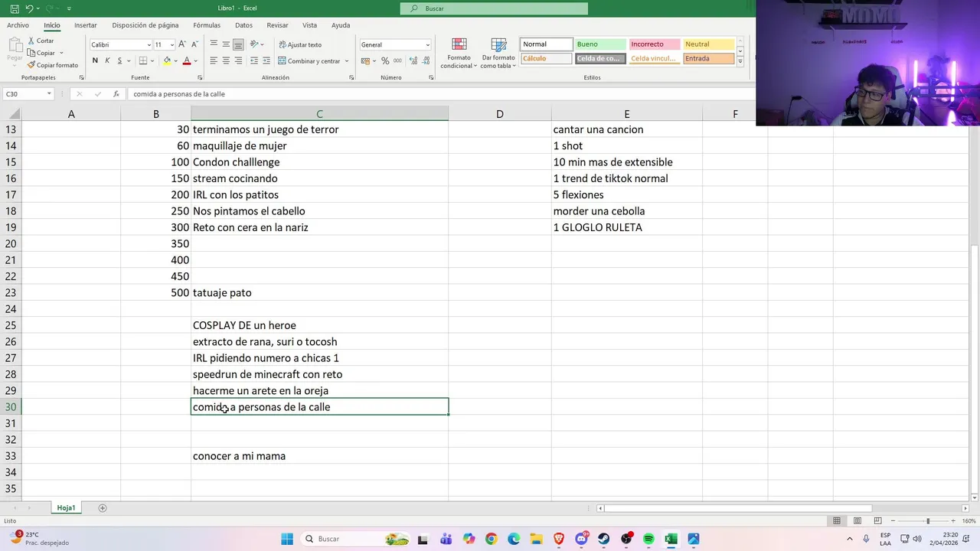Apply the Incorrecto cell style
The width and height of the screenshot is (980, 551).
point(654,44)
